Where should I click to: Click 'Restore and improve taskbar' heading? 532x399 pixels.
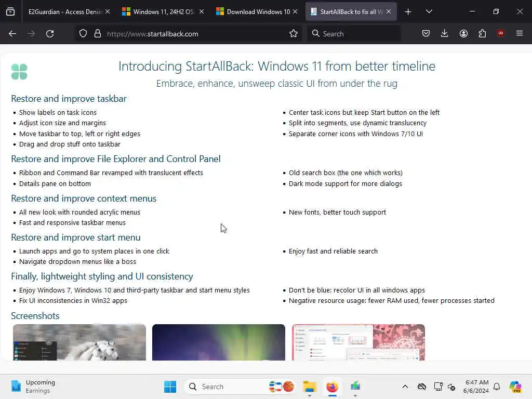(x=69, y=99)
